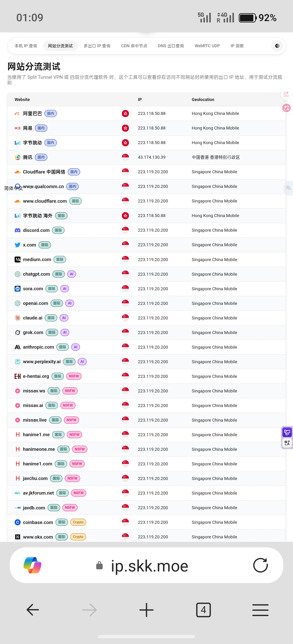The height and width of the screenshot is (644, 293).
Task: Tap the Copilot icon in address bar
Action: click(32, 565)
